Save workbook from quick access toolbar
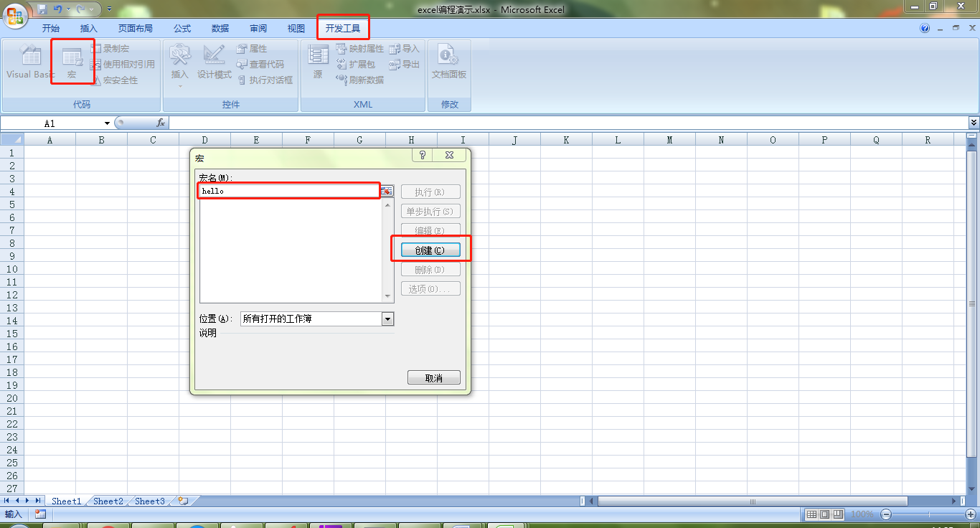 click(x=42, y=9)
